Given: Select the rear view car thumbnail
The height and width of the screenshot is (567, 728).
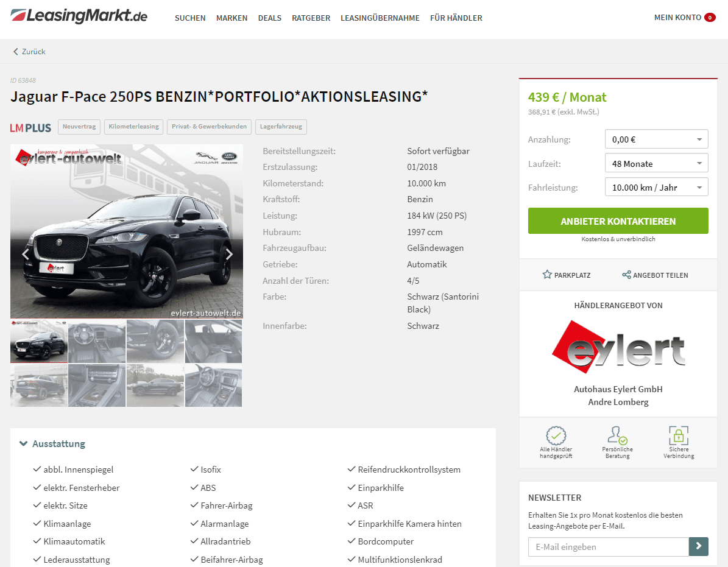Looking at the screenshot, I should tap(39, 385).
